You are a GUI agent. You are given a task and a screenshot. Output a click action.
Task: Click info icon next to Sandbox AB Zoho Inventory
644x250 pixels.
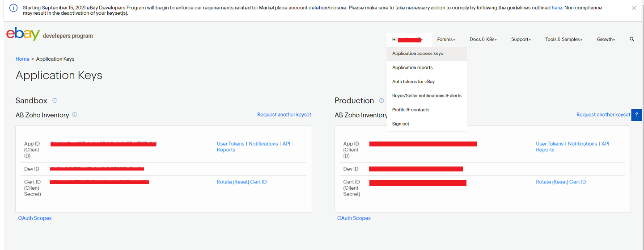[75, 115]
